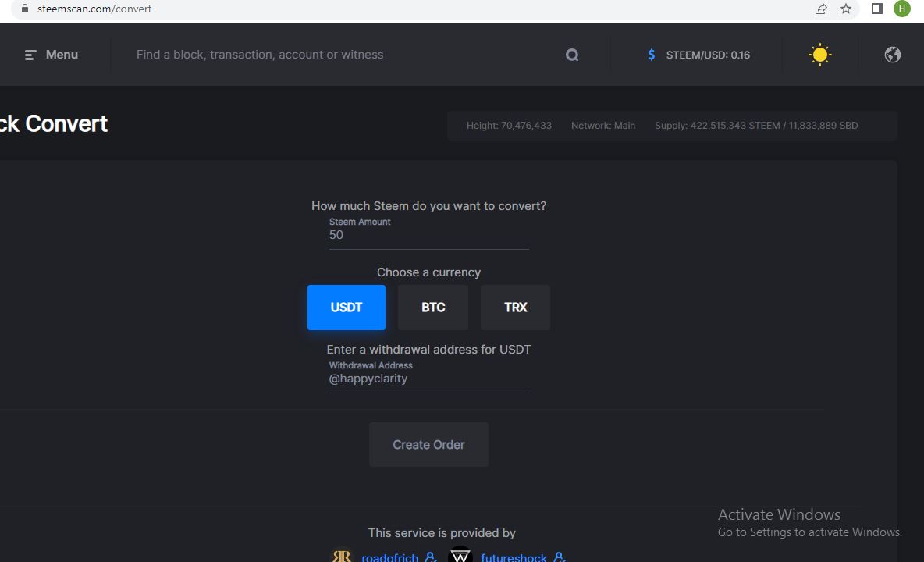Image resolution: width=924 pixels, height=562 pixels.
Task: Click the 'Choose a currency' label
Action: (428, 272)
